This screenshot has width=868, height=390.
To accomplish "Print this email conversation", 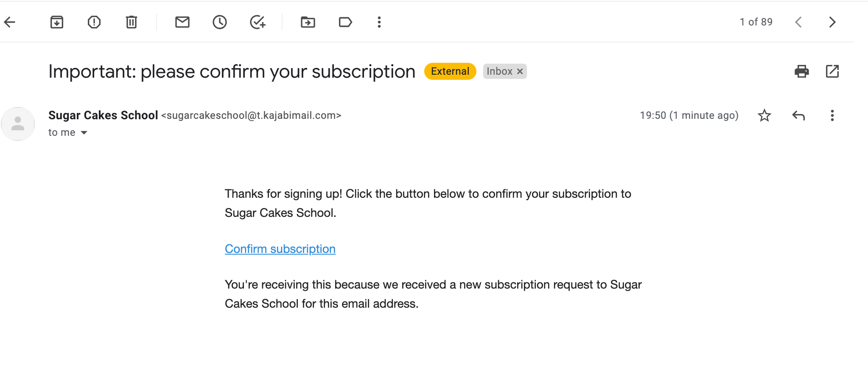I will [x=801, y=71].
